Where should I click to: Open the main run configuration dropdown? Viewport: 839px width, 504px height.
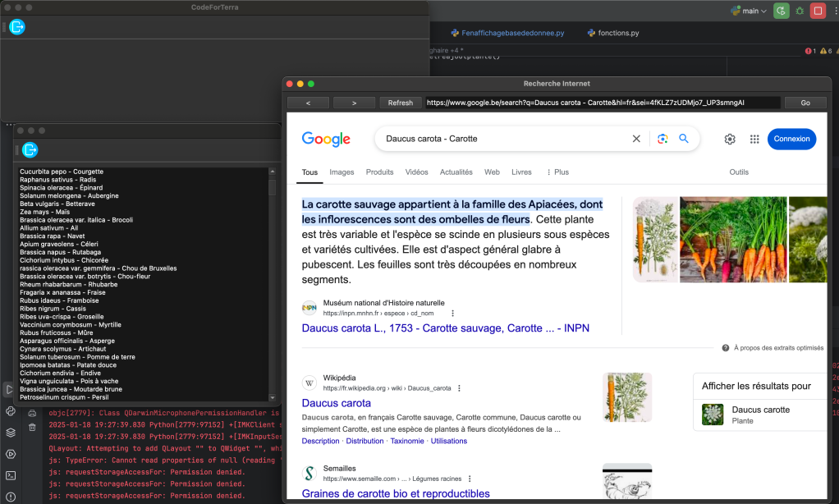click(x=749, y=11)
